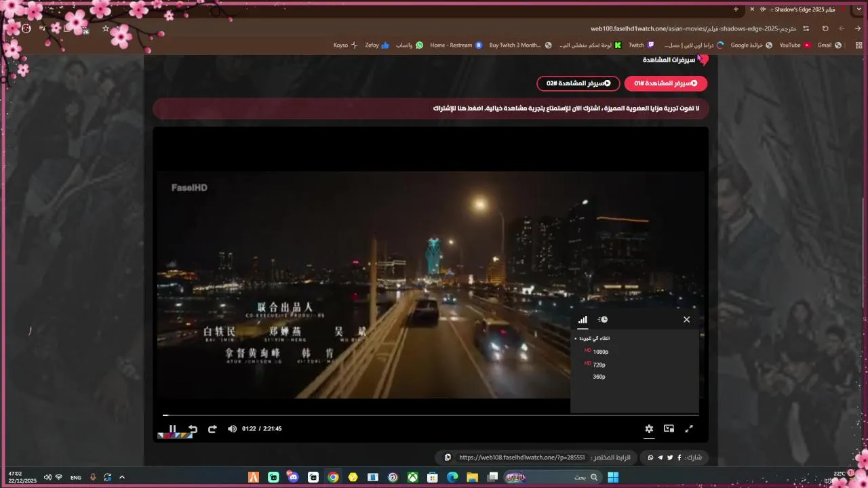Viewport: 868px width, 488px height.
Task: Open the Koyso bookmark
Action: (x=346, y=45)
